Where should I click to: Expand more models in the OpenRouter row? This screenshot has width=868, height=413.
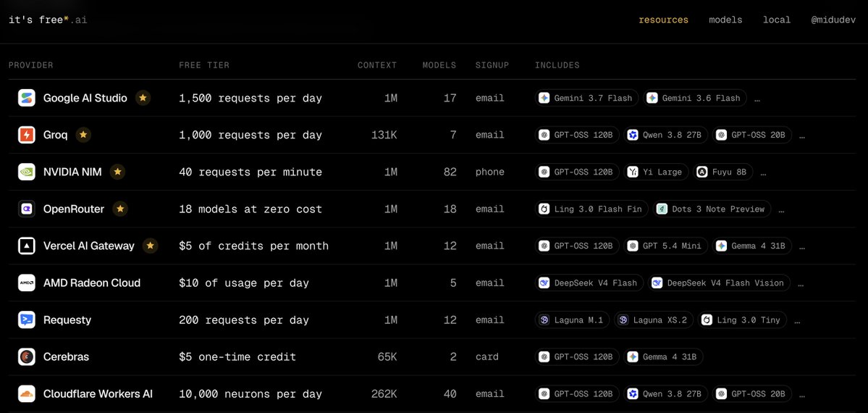[x=782, y=210]
